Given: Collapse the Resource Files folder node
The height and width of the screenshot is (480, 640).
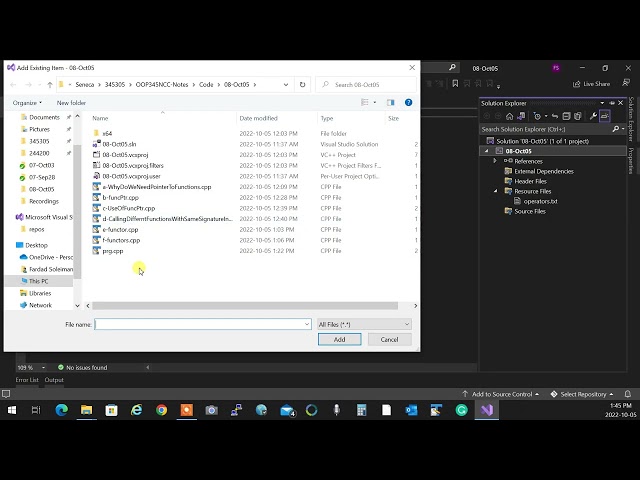Looking at the screenshot, I should [x=494, y=191].
